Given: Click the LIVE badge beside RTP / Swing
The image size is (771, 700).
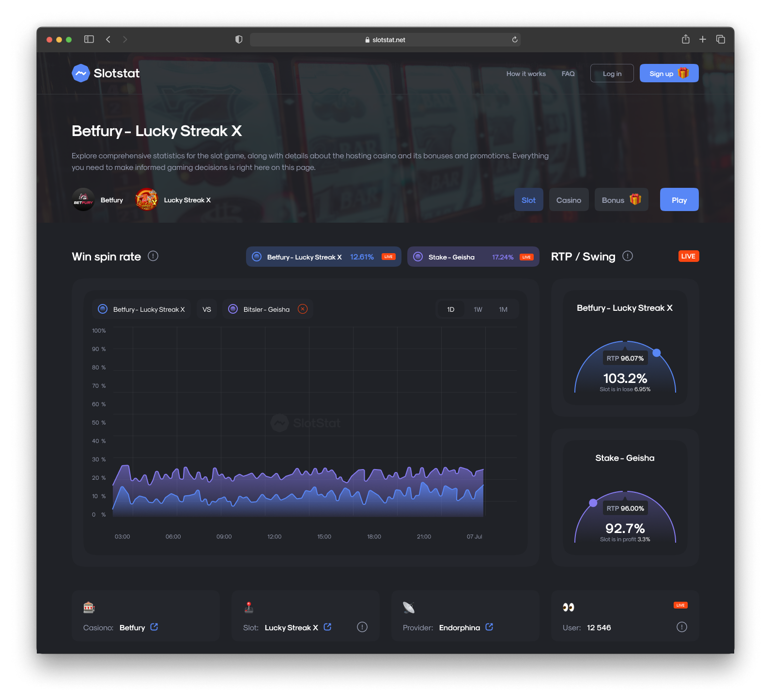Looking at the screenshot, I should (688, 256).
